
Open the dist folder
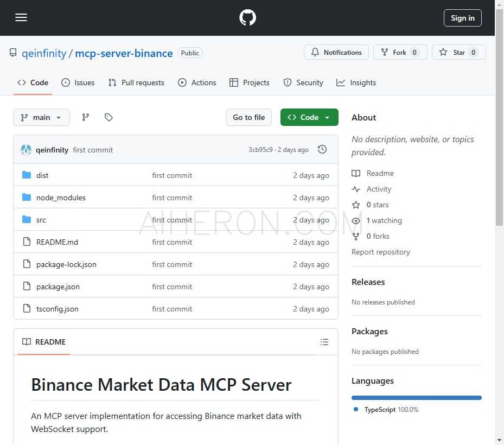pos(42,175)
